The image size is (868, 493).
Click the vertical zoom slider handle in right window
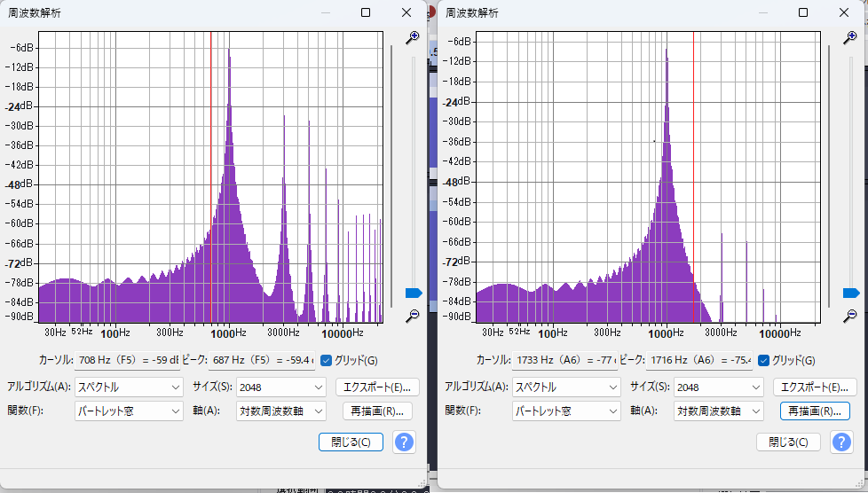tap(851, 293)
